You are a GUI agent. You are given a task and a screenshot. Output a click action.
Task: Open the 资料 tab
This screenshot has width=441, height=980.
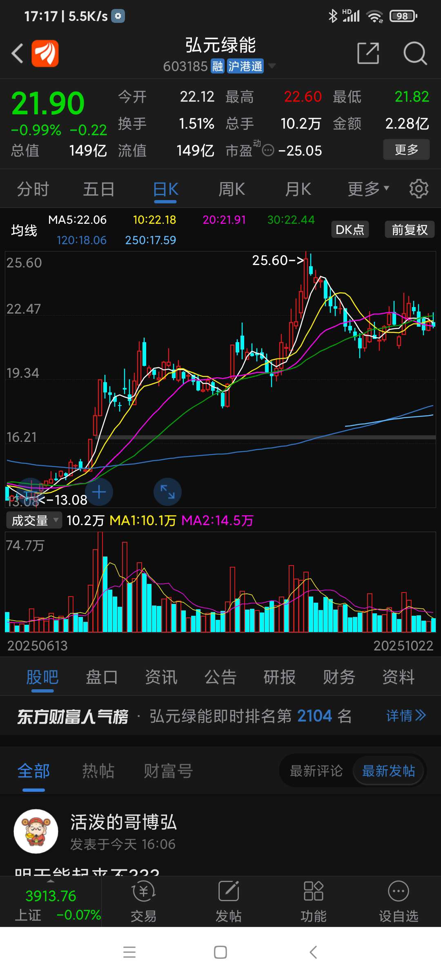[x=399, y=677]
